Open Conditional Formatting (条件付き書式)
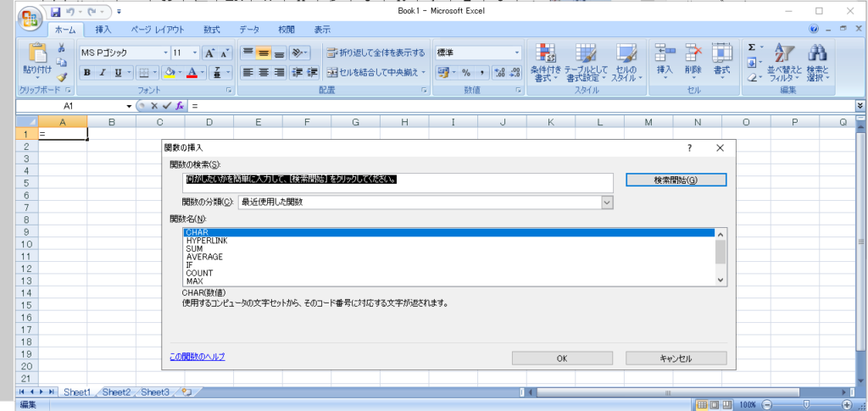The image size is (868, 411). 545,63
